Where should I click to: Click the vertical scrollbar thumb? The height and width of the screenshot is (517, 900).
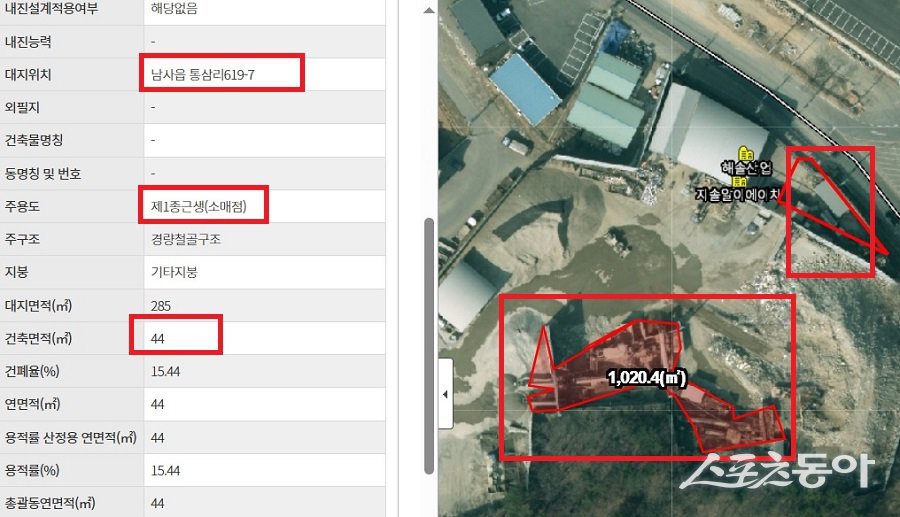point(429,346)
